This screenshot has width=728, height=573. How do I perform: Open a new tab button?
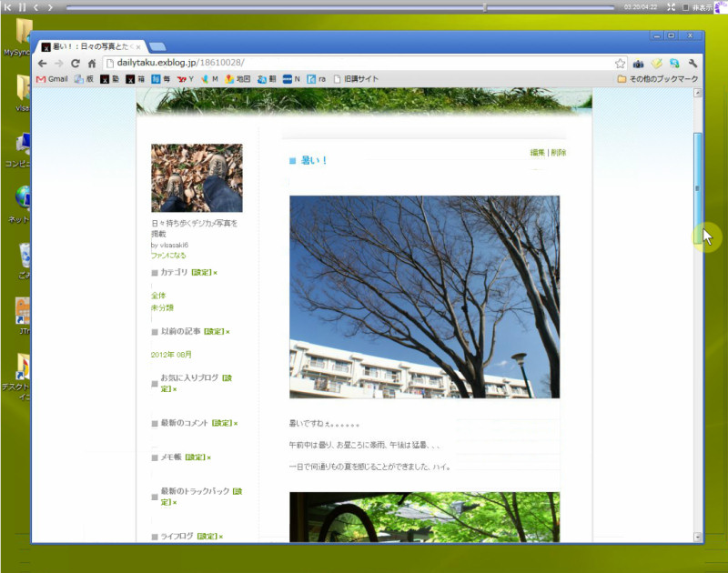point(157,46)
